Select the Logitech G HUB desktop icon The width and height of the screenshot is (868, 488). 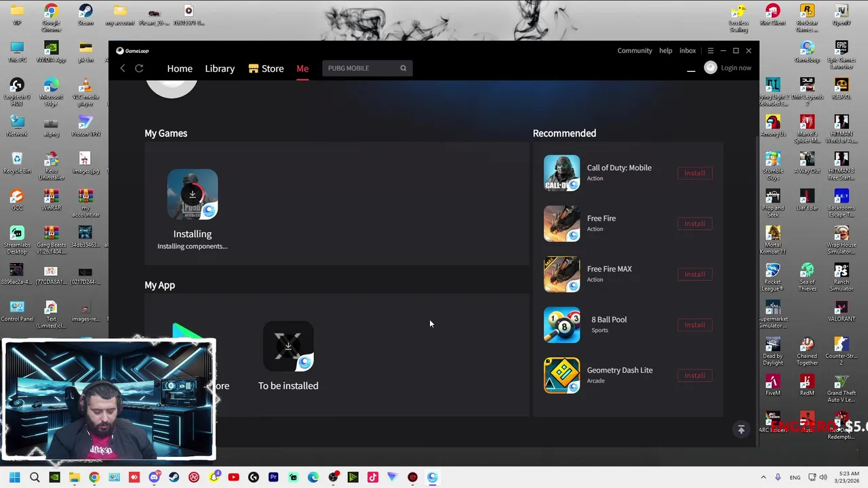(x=17, y=92)
